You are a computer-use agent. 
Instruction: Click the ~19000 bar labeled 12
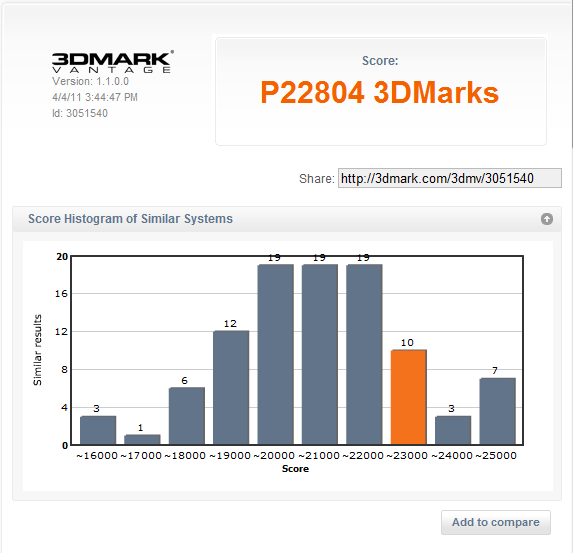point(231,388)
